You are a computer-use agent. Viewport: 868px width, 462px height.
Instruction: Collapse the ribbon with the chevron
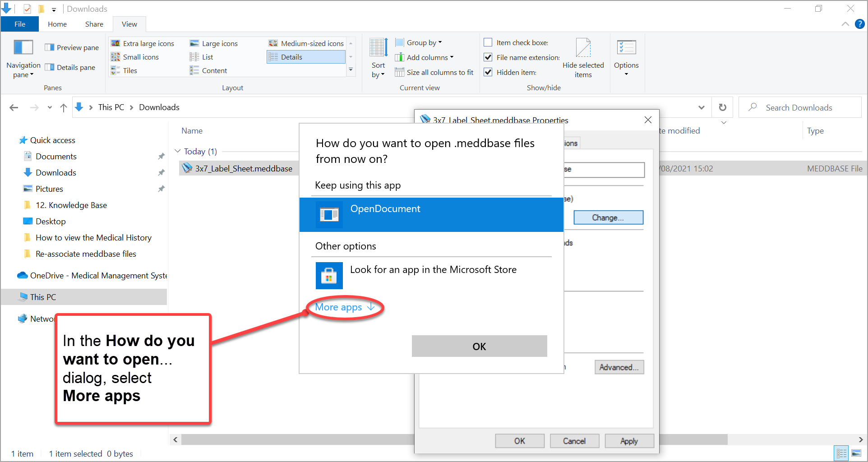pyautogui.click(x=845, y=24)
